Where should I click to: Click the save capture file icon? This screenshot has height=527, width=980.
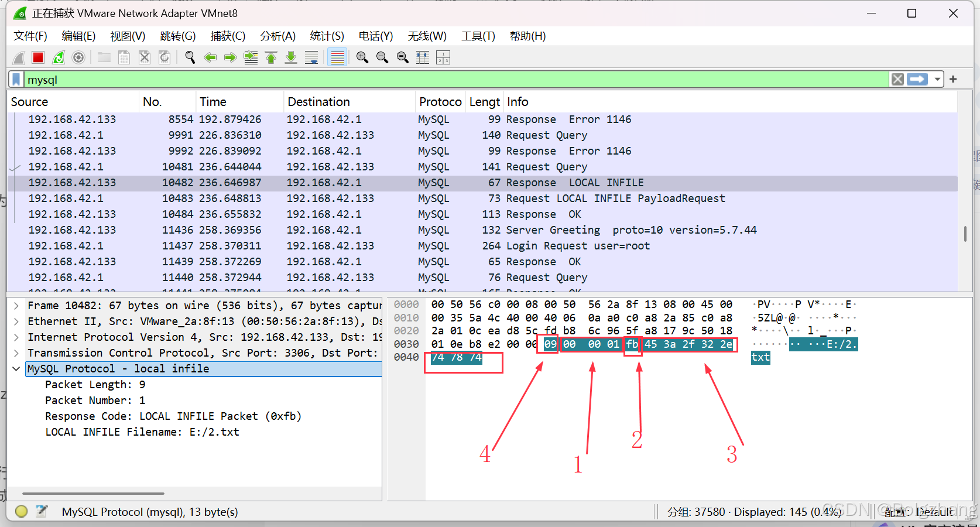tap(124, 57)
